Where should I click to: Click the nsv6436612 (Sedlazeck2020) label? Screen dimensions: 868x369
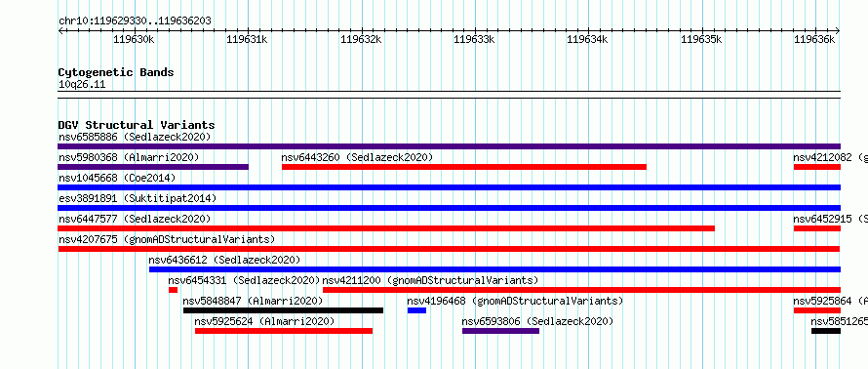pos(224,260)
